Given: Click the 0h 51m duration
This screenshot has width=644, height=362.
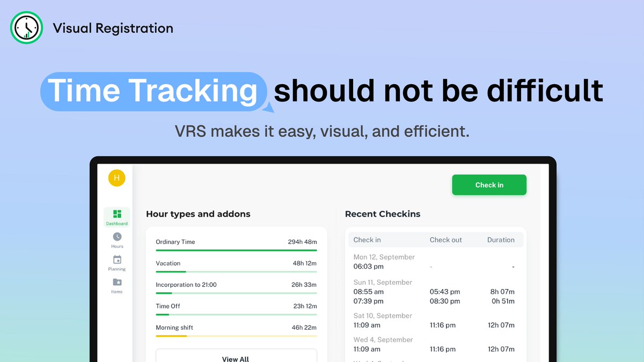Looking at the screenshot, I should point(503,301).
